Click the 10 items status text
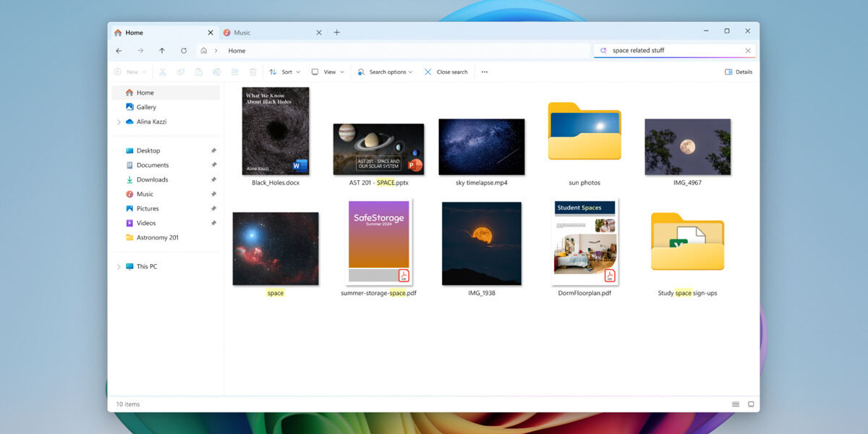The height and width of the screenshot is (434, 868). point(128,404)
